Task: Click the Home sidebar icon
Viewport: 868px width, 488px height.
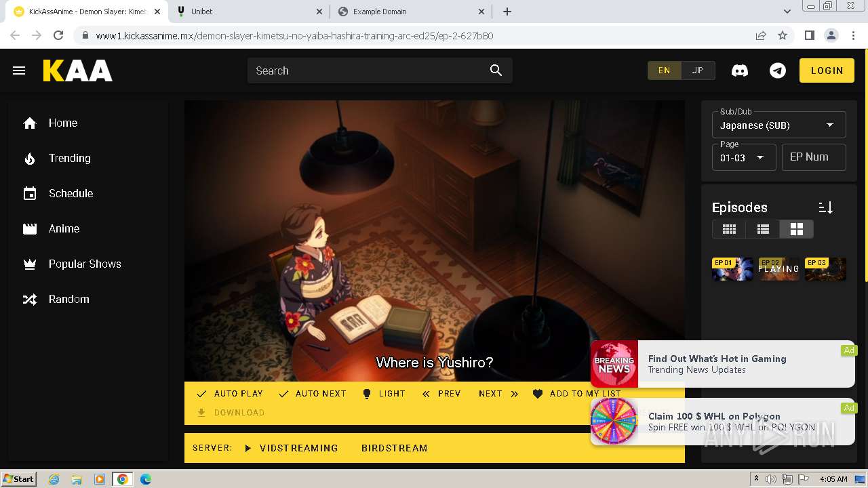Action: [30, 123]
